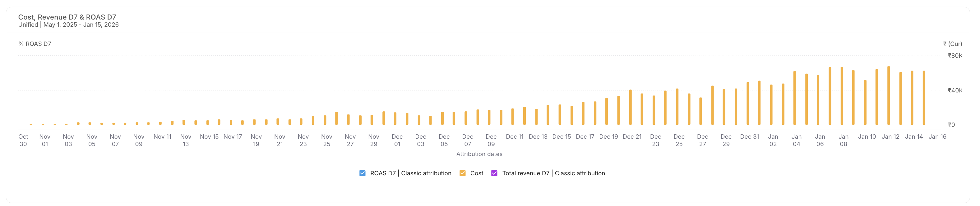Click the 'Dec 31' date label

[749, 137]
